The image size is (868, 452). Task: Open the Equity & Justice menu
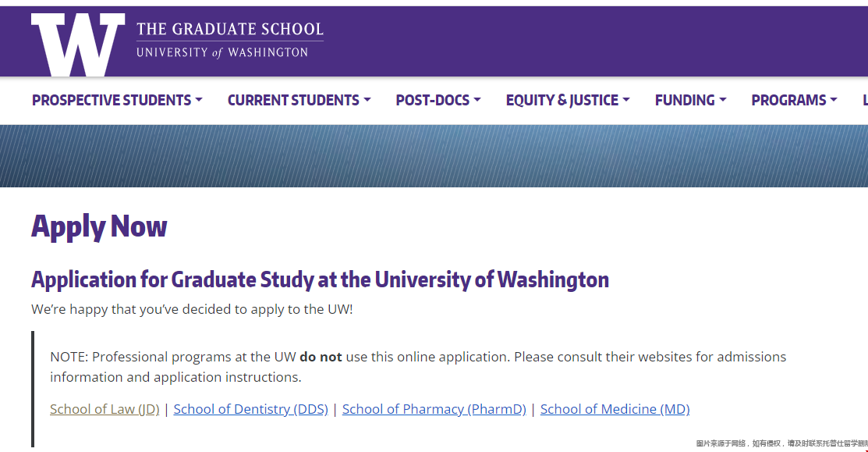click(568, 100)
